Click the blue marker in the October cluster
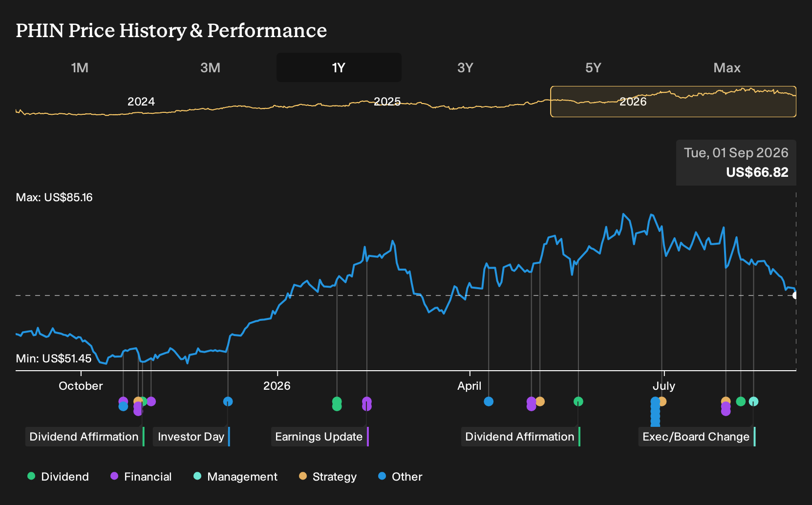 [x=123, y=406]
